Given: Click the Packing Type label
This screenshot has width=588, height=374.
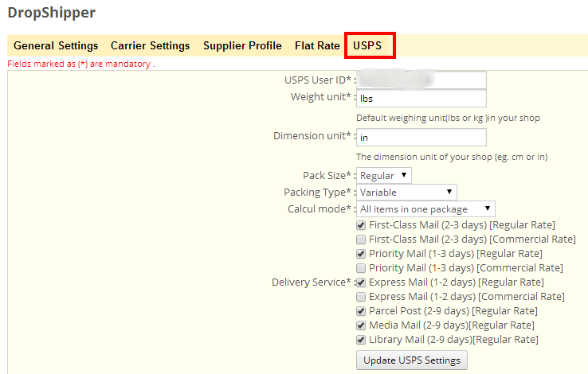Looking at the screenshot, I should point(319,192).
